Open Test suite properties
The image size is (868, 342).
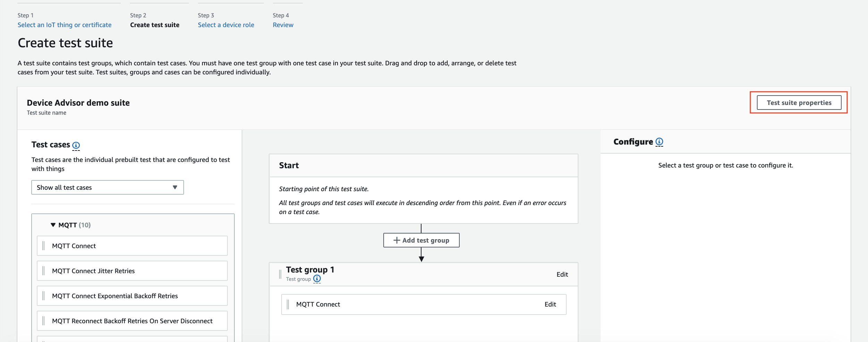click(x=799, y=103)
